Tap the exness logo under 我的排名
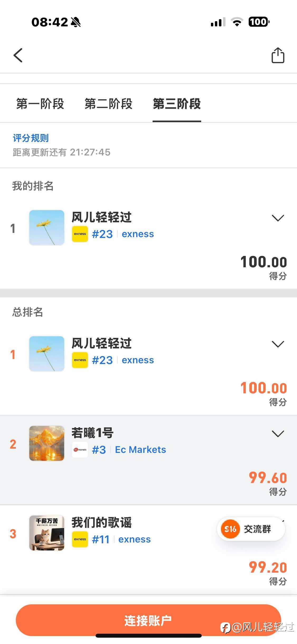The width and height of the screenshot is (297, 644). (80, 234)
